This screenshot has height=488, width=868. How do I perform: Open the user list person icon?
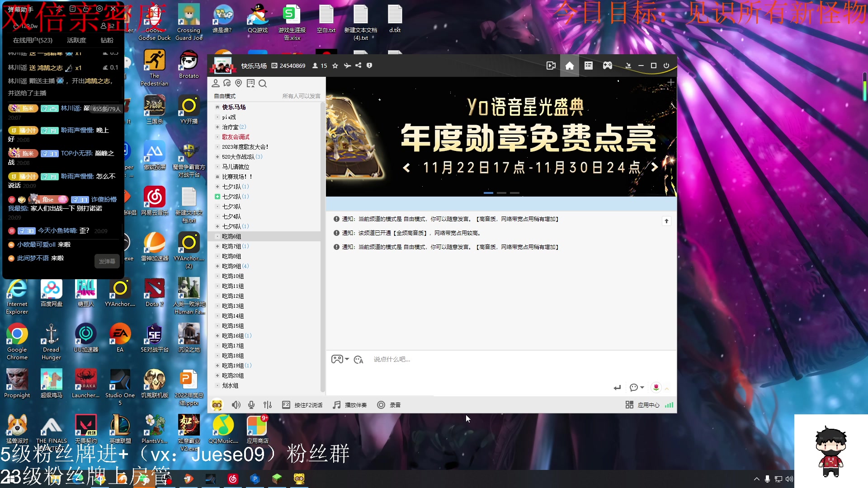point(216,83)
